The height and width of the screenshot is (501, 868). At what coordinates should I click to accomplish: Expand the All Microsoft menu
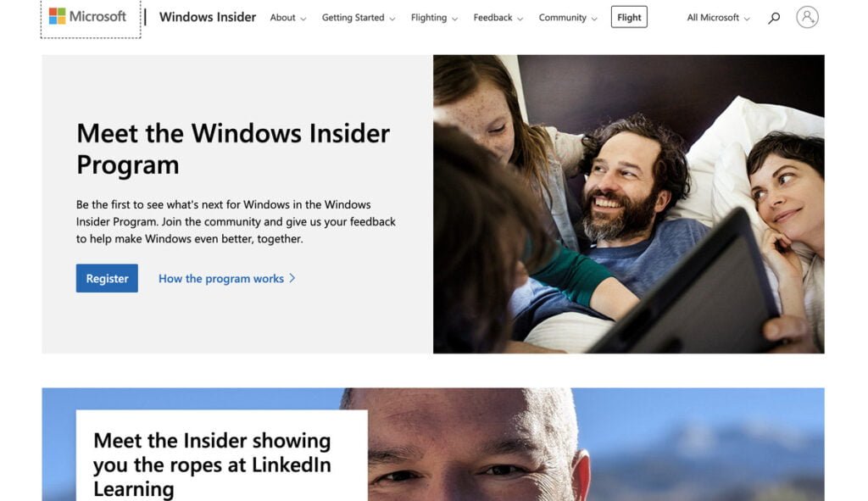718,18
